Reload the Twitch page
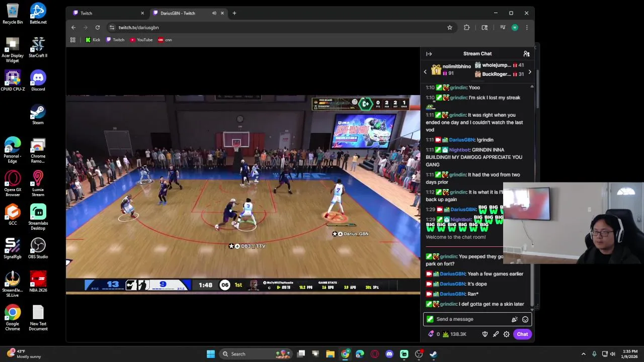 click(98, 28)
